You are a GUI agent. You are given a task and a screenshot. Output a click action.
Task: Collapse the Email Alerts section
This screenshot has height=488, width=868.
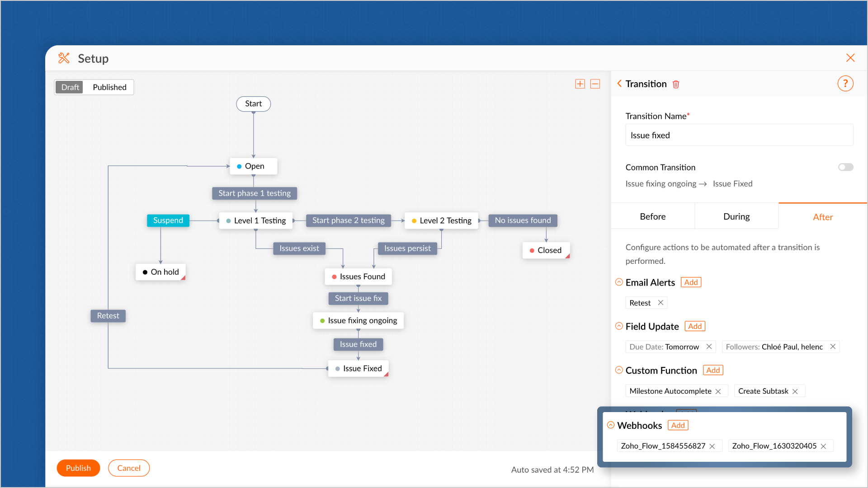coord(619,282)
